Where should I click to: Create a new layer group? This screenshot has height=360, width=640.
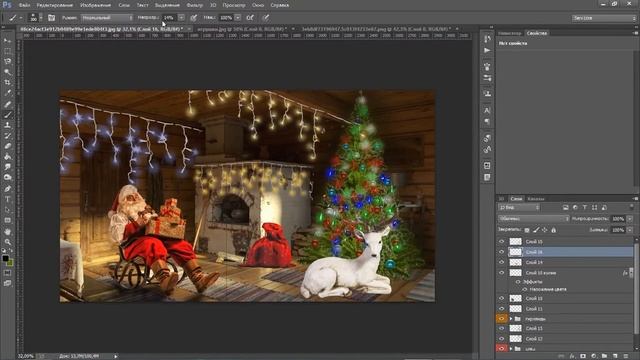coord(604,356)
